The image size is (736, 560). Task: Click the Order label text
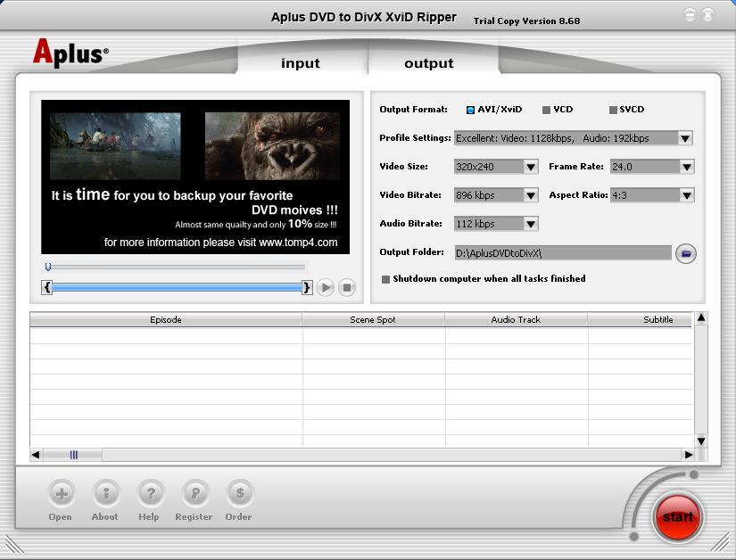238,517
